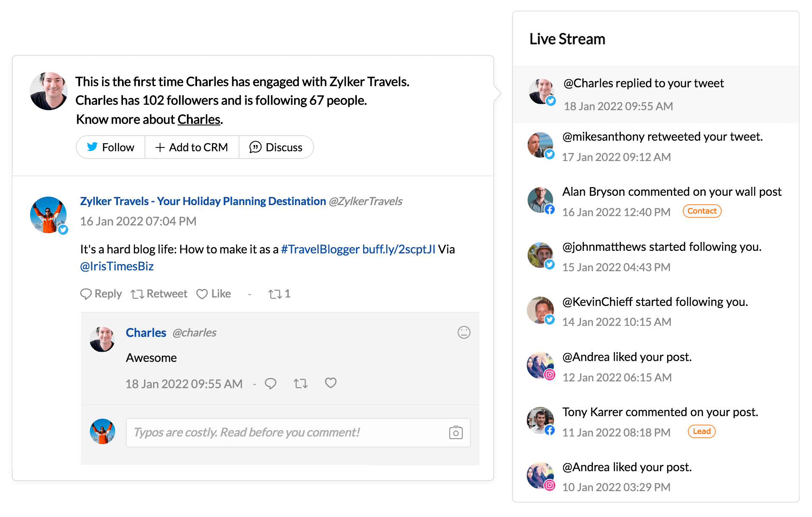Click the tweet timestamp 16 Jan 2022 07:04 PM

click(138, 221)
